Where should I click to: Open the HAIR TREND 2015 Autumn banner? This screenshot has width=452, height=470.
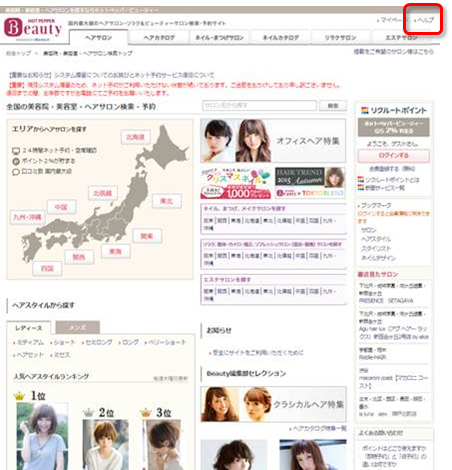pyautogui.click(x=310, y=183)
